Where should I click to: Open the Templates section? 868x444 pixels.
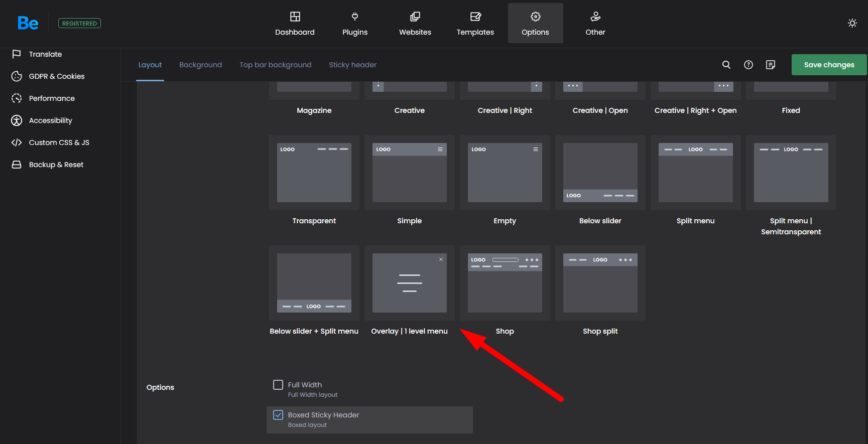coord(475,23)
